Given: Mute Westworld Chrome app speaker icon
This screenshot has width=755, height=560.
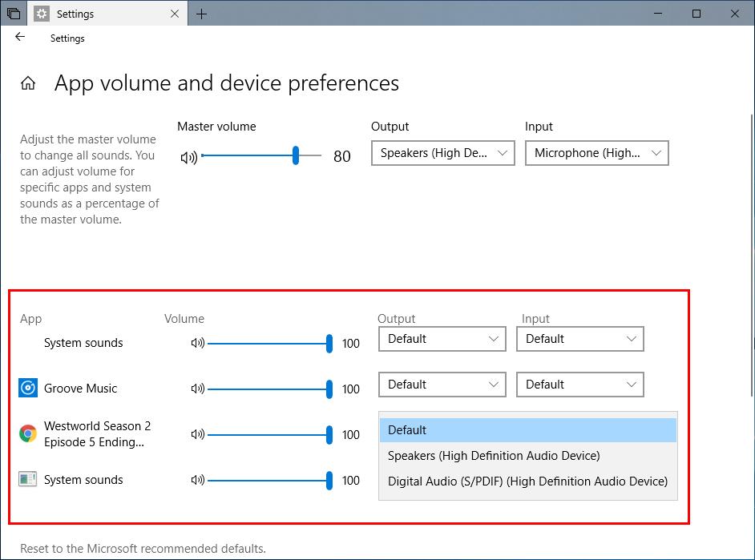Looking at the screenshot, I should click(197, 435).
